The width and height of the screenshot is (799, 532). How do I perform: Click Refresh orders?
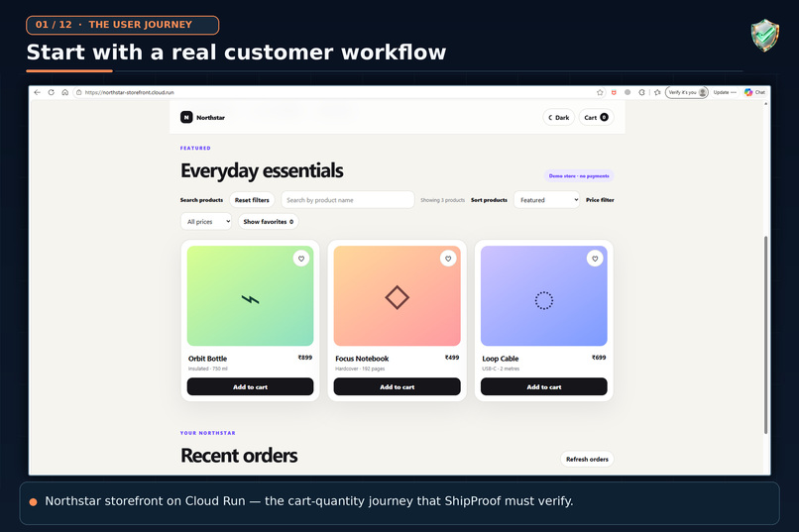pos(587,459)
